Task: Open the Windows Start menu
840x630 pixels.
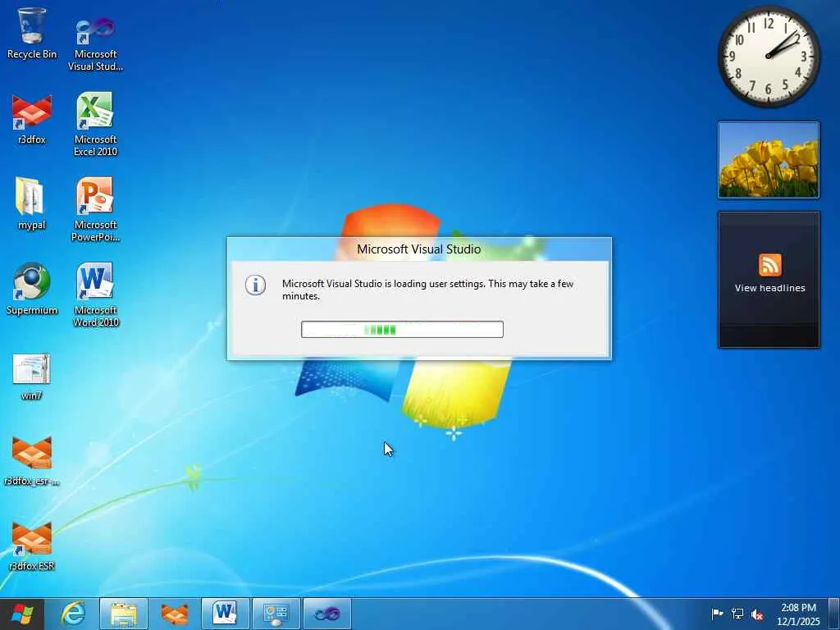Action: [x=22, y=614]
